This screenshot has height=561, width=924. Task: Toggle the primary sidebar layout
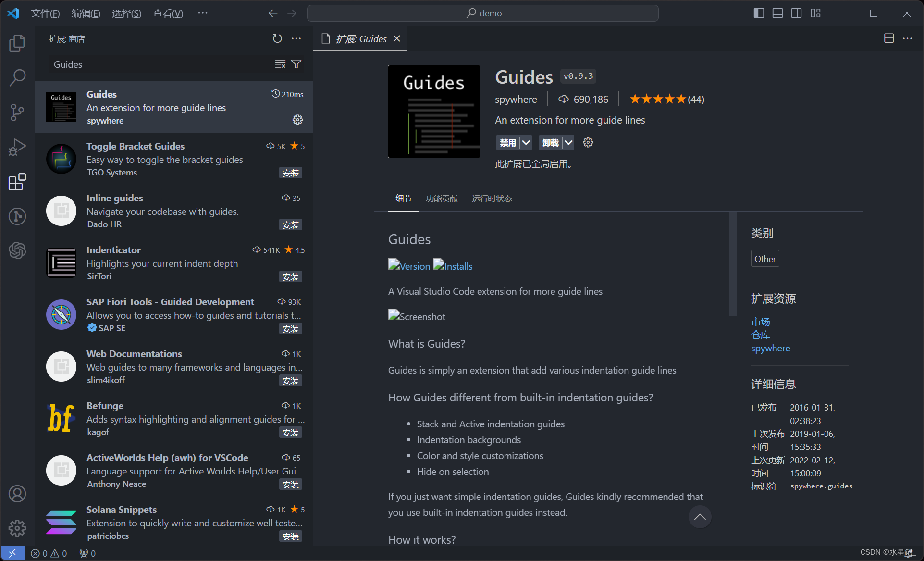pyautogui.click(x=759, y=13)
